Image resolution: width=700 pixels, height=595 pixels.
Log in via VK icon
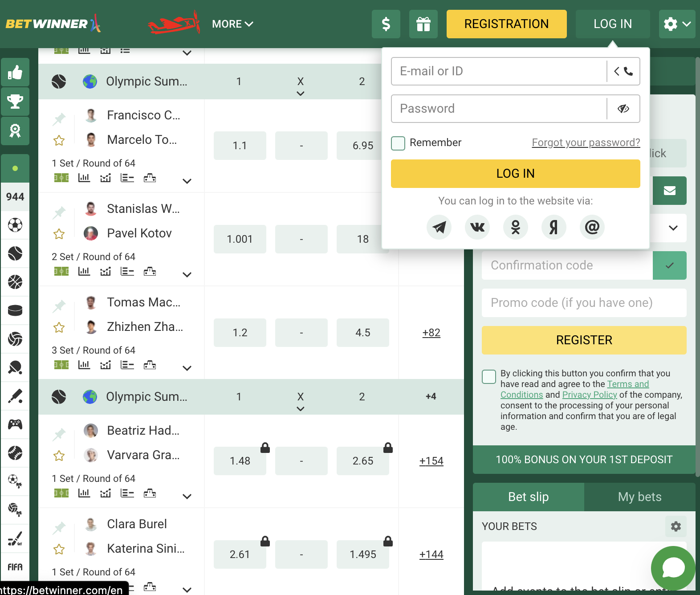point(477,227)
